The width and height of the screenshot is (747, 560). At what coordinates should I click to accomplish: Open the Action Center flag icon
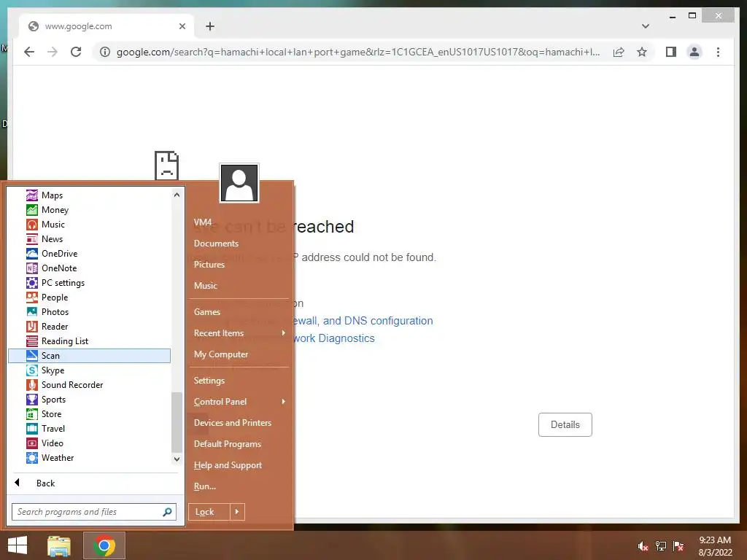[x=678, y=546]
